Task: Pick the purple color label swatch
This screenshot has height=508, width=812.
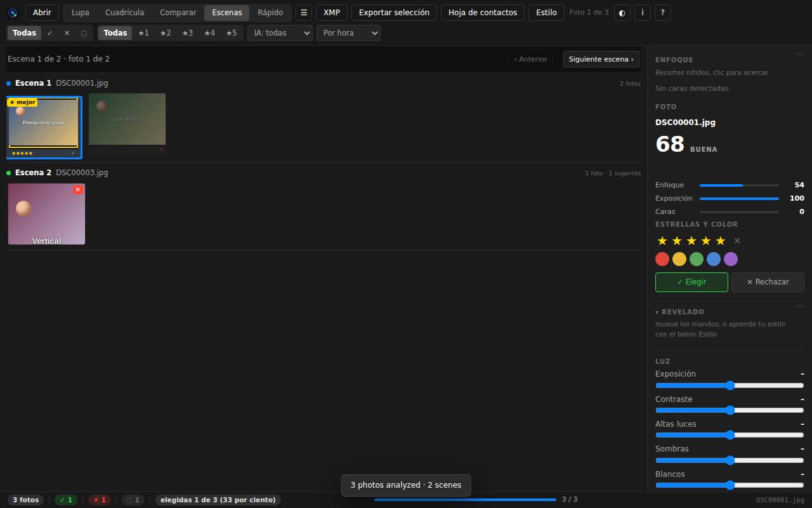Action: (x=731, y=259)
